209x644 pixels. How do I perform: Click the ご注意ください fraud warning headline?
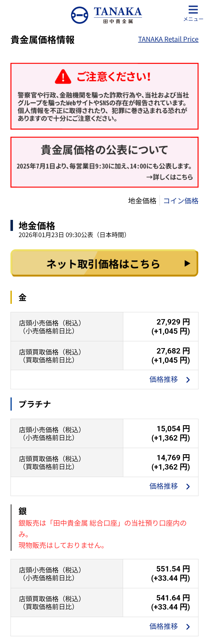click(114, 77)
